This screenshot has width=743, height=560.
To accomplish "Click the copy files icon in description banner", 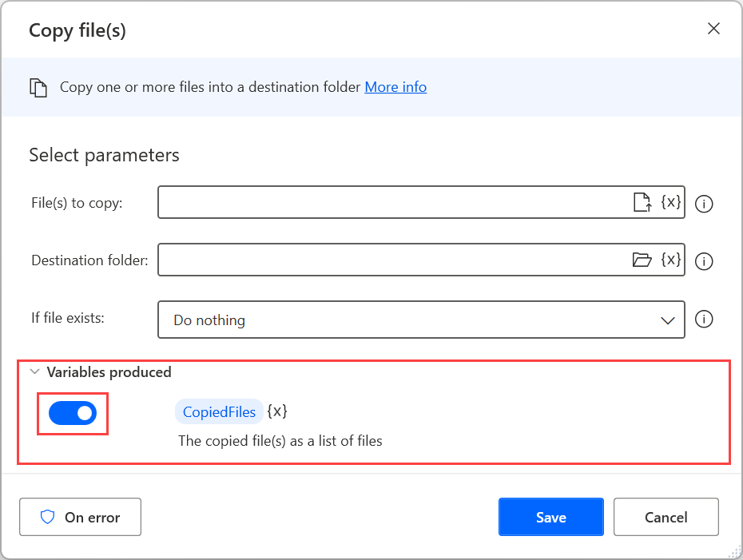I will pyautogui.click(x=38, y=88).
